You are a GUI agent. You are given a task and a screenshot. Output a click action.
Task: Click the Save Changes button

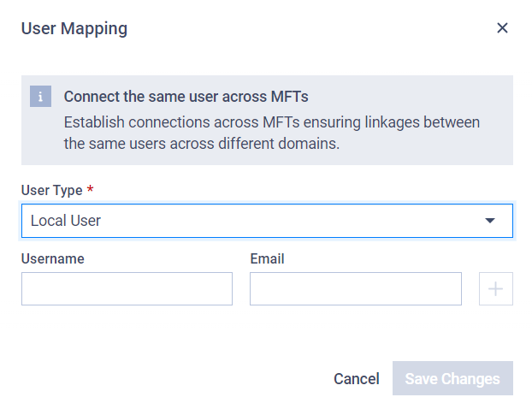pyautogui.click(x=452, y=378)
